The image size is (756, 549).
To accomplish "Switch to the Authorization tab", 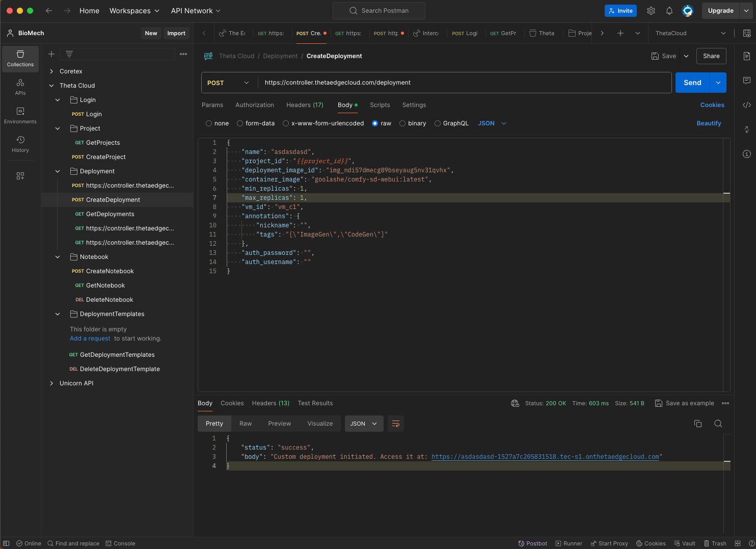I will click(255, 105).
